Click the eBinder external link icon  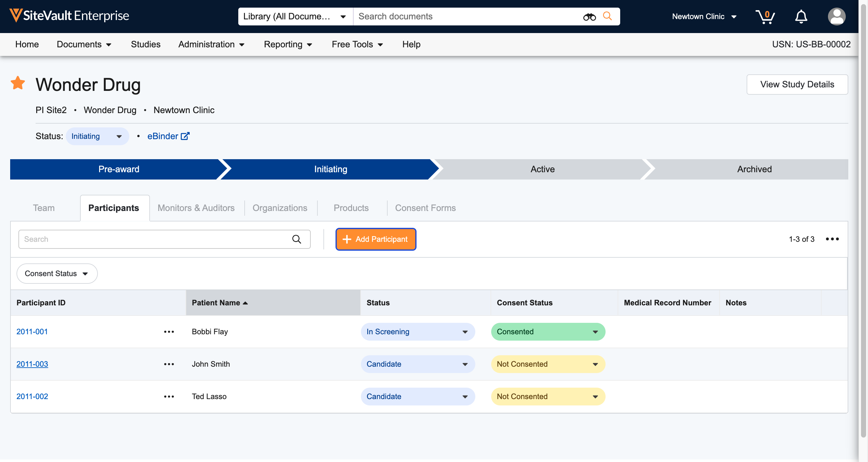(x=185, y=136)
